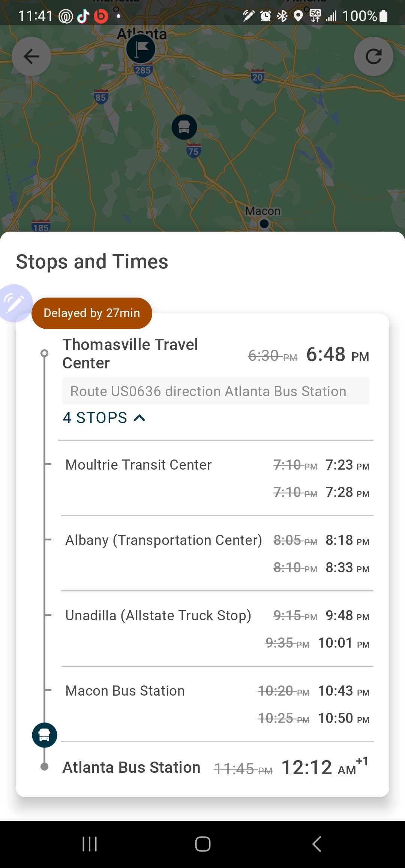The image size is (405, 868).
Task: Collapse the 4 STOPS list
Action: (104, 418)
